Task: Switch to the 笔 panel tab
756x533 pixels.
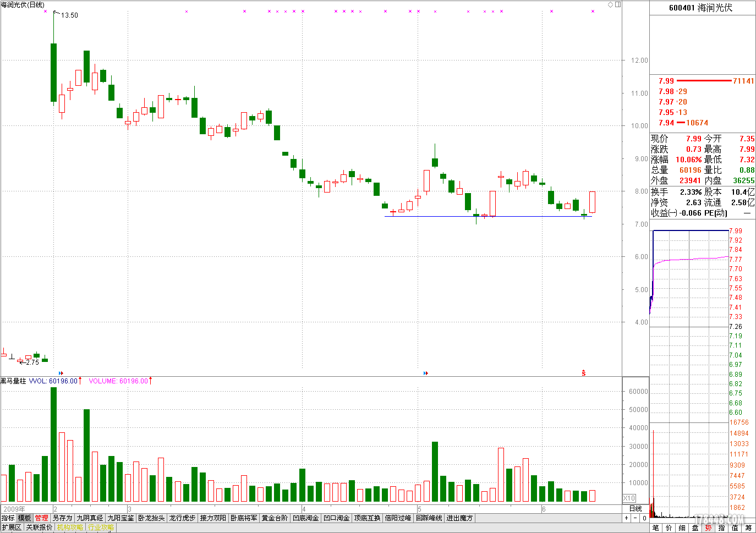Action: tap(656, 527)
